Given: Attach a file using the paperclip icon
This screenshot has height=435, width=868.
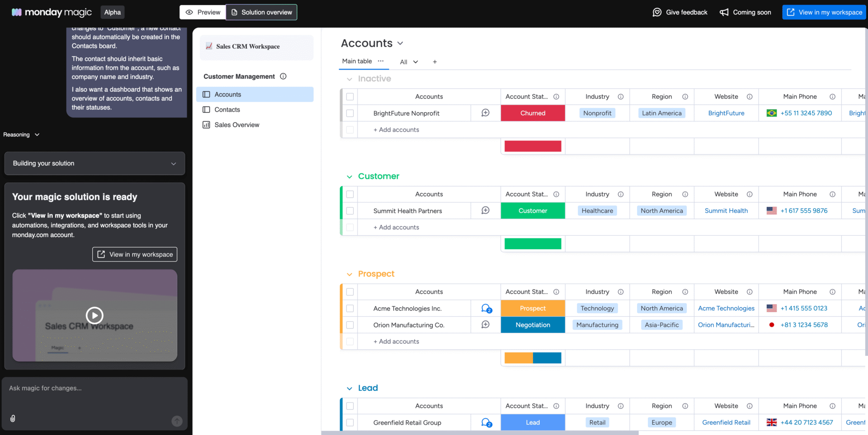Looking at the screenshot, I should click(x=12, y=418).
